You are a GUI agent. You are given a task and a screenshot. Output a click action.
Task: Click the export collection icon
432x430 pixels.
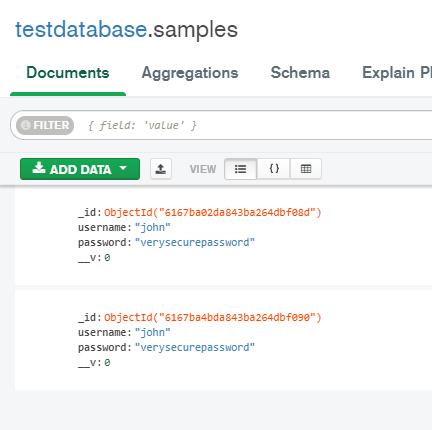tap(161, 169)
